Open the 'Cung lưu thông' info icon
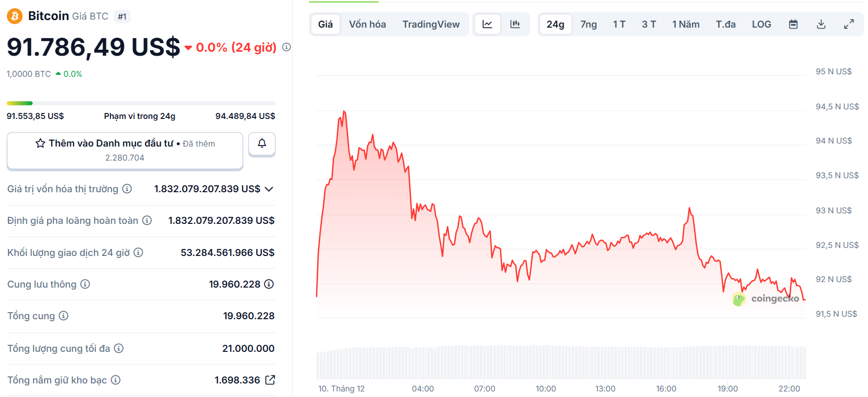This screenshot has height=397, width=868. pyautogui.click(x=85, y=284)
